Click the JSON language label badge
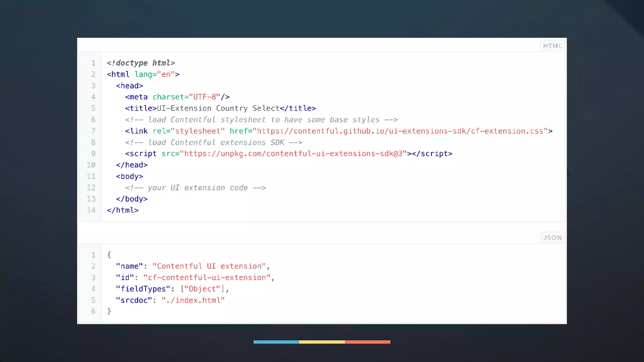The height and width of the screenshot is (362, 644). pyautogui.click(x=552, y=238)
